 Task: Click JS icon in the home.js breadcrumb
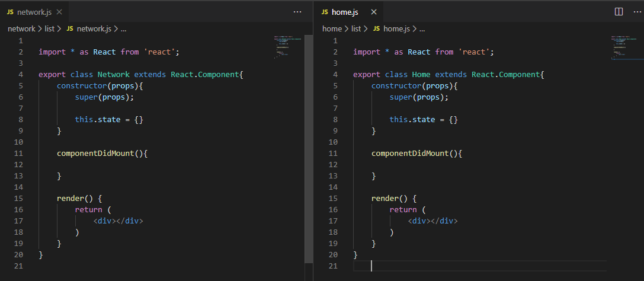[376, 28]
